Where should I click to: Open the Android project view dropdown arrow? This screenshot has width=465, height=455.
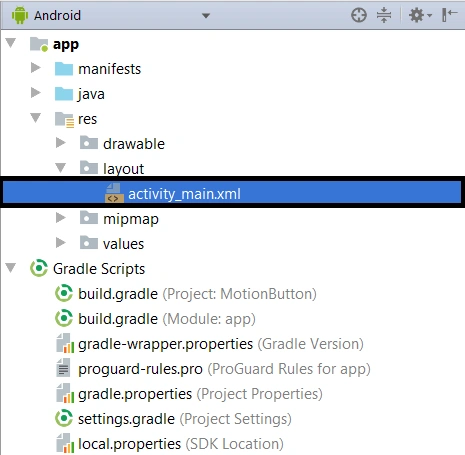click(206, 16)
